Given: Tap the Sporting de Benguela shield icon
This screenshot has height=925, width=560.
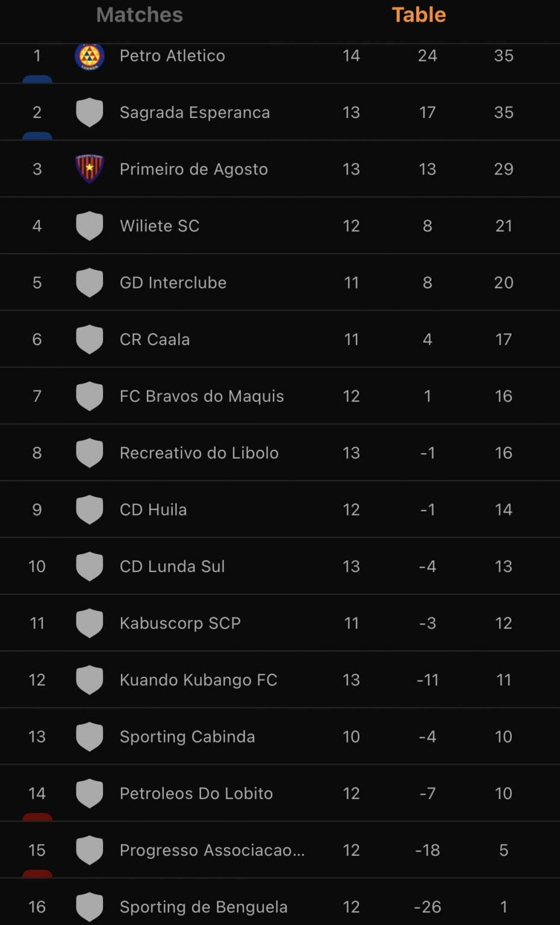Looking at the screenshot, I should tap(89, 906).
